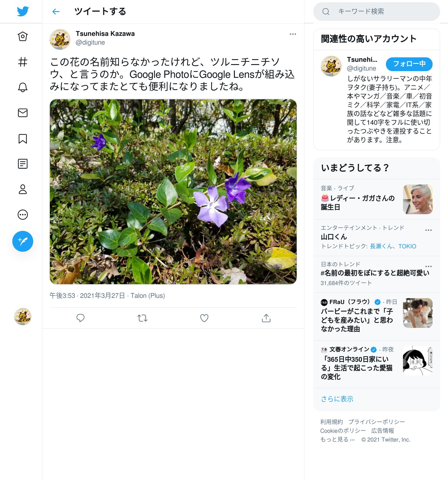Open the Explore hashtag icon
Viewport: 448px width, 480px height.
pyautogui.click(x=23, y=62)
